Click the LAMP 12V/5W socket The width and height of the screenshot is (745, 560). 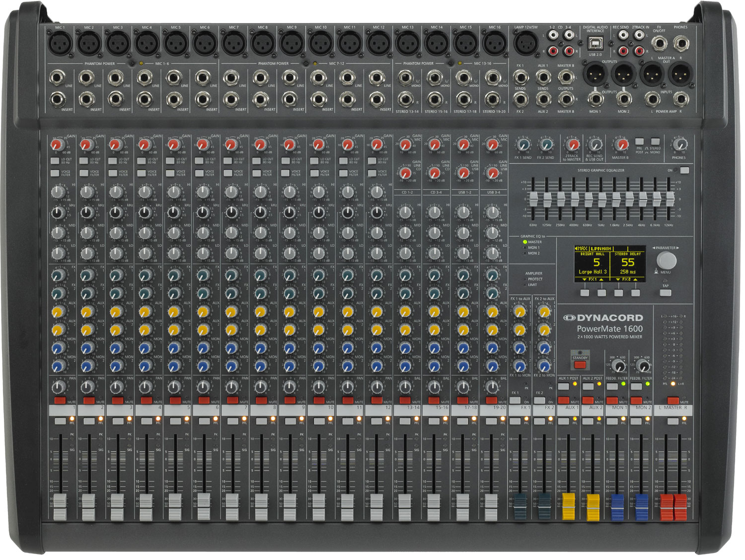tap(525, 44)
